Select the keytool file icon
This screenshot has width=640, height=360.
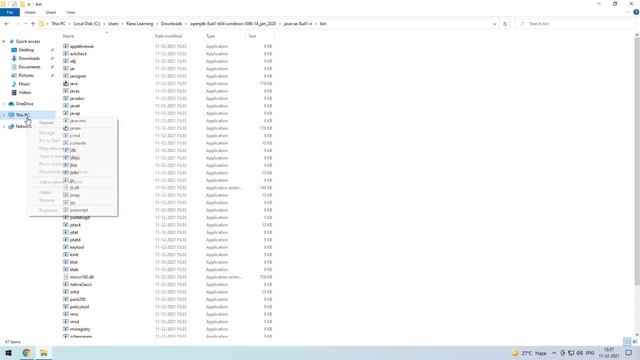66,247
